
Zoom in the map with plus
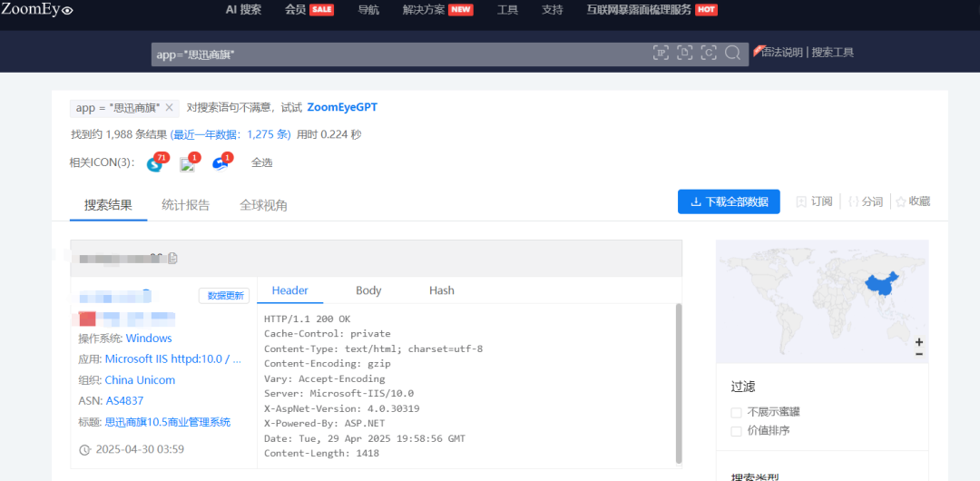click(918, 342)
